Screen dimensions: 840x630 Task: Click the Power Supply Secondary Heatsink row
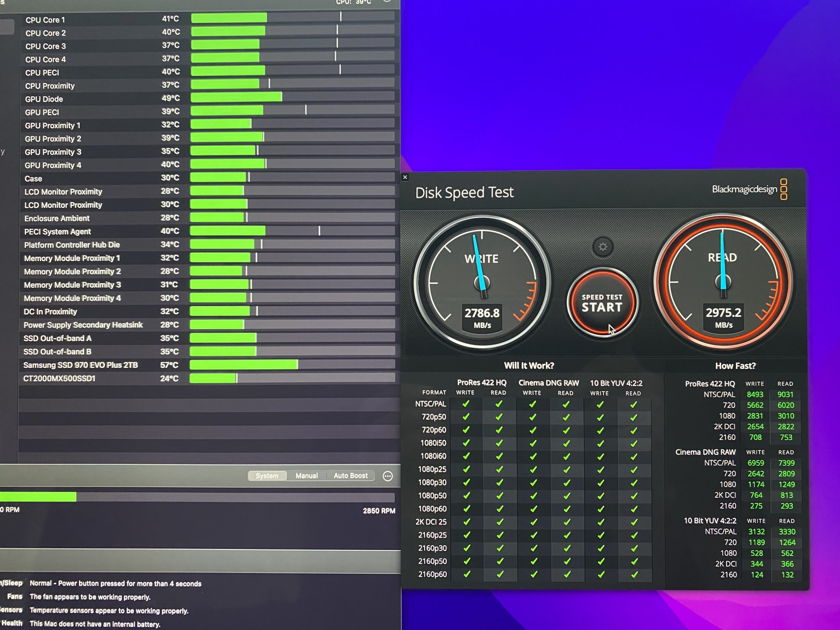tap(83, 325)
